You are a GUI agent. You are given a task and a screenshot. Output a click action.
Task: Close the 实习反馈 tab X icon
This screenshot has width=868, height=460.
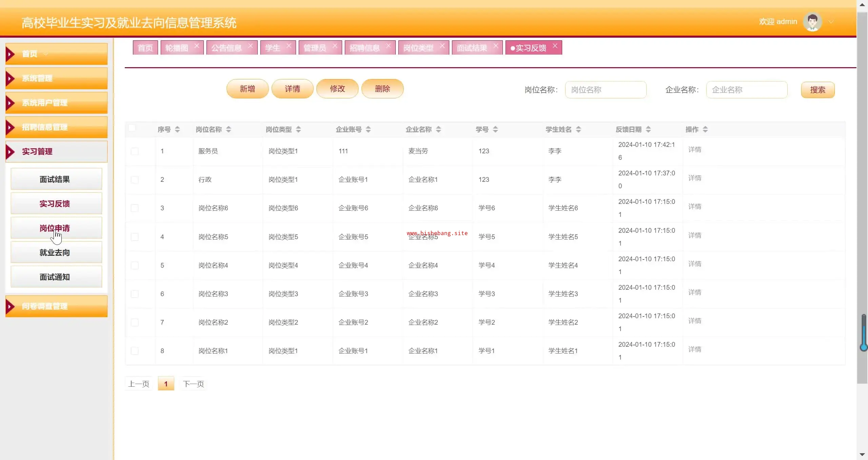pyautogui.click(x=555, y=46)
